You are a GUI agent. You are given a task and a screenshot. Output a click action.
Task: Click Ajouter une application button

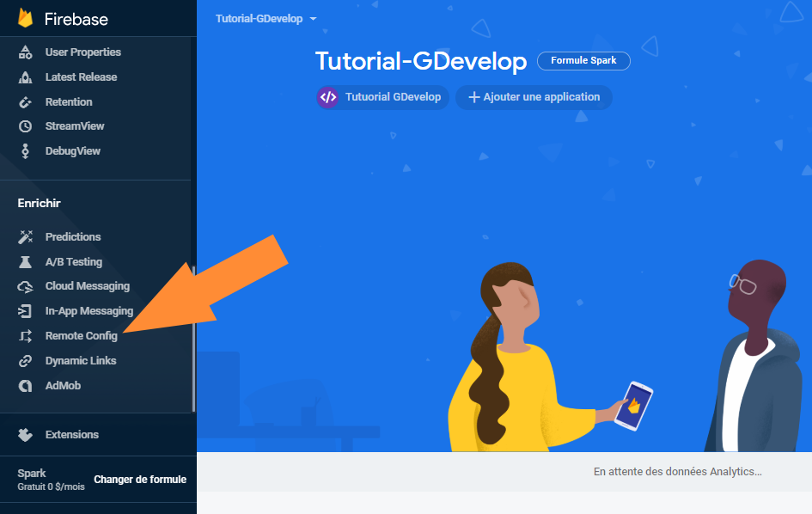tap(534, 97)
